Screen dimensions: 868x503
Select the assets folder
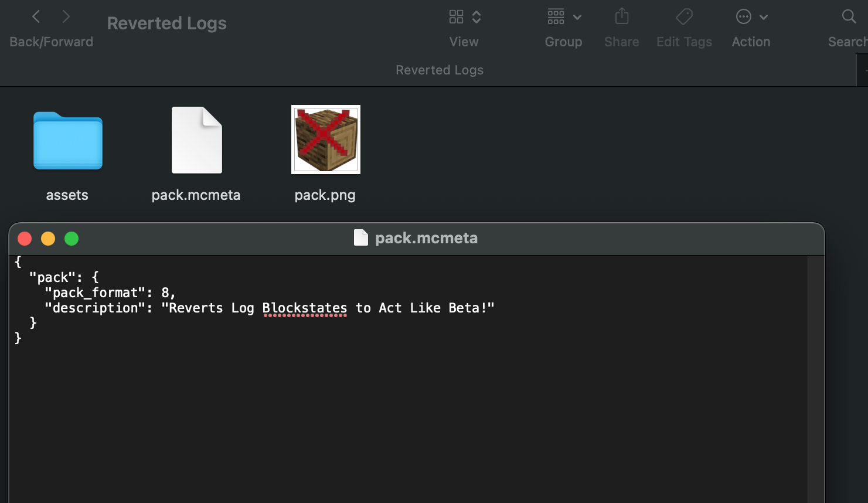(x=68, y=141)
